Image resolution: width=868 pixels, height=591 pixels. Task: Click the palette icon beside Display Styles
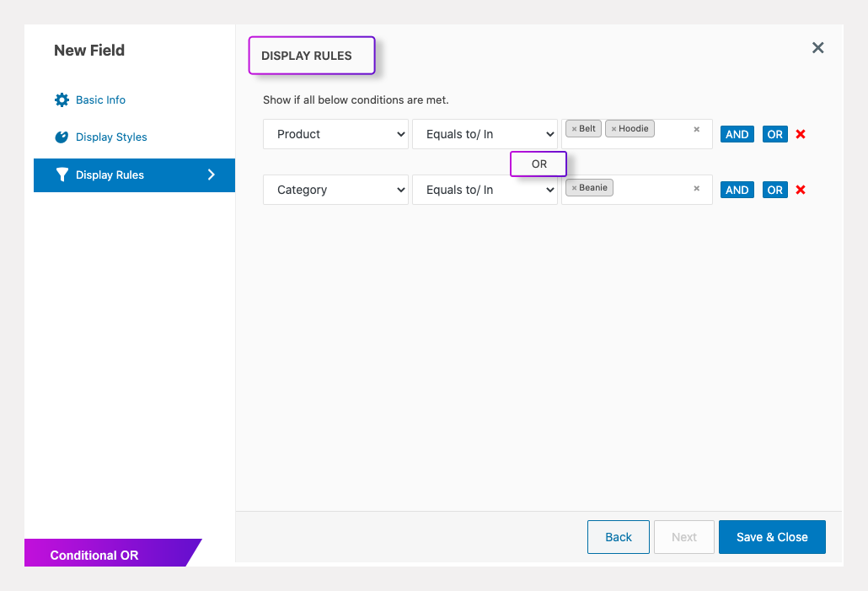(x=62, y=137)
